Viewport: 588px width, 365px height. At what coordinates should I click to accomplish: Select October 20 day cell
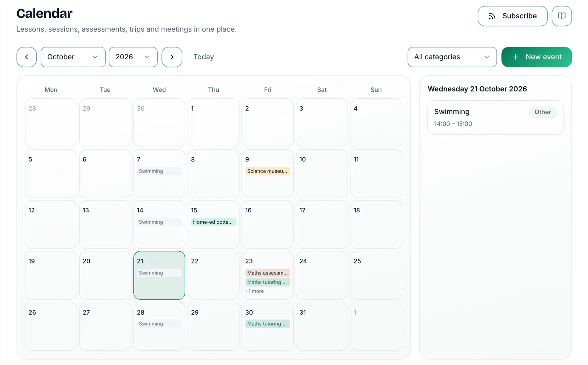pyautogui.click(x=105, y=275)
